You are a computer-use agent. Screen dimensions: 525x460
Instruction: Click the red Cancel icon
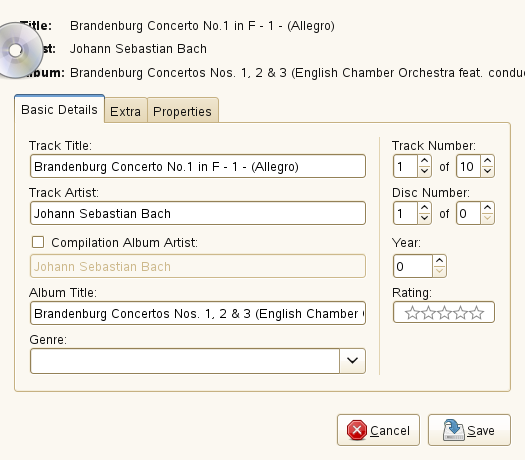(357, 430)
